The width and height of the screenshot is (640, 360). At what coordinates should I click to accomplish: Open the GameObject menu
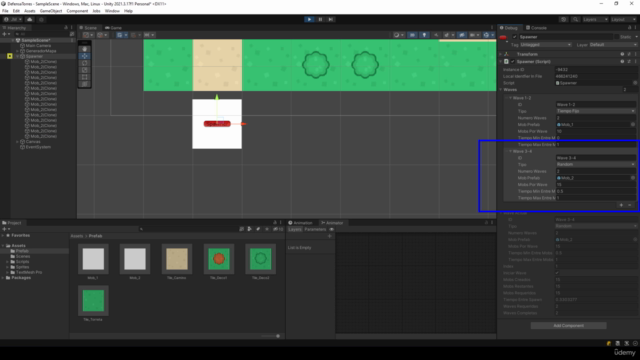pyautogui.click(x=51, y=11)
